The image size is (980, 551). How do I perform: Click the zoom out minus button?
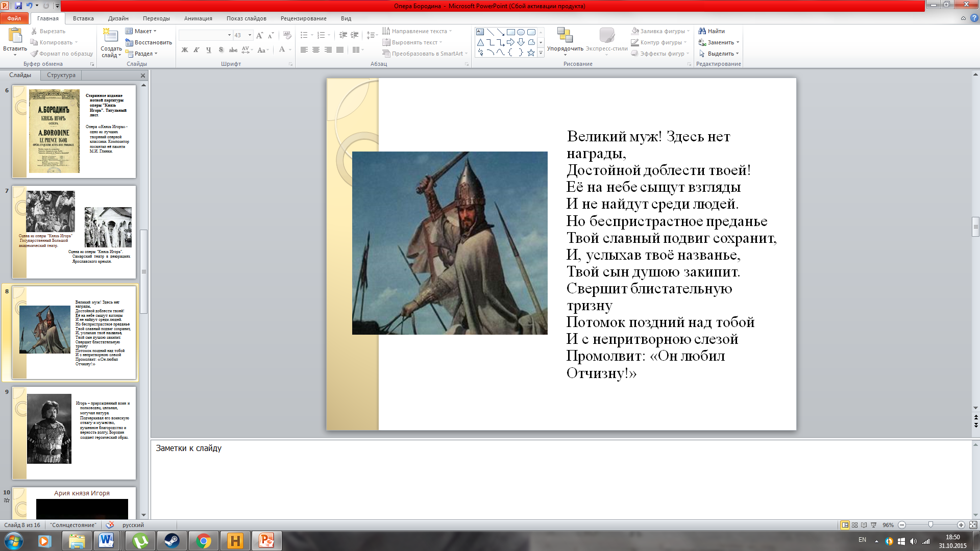902,525
